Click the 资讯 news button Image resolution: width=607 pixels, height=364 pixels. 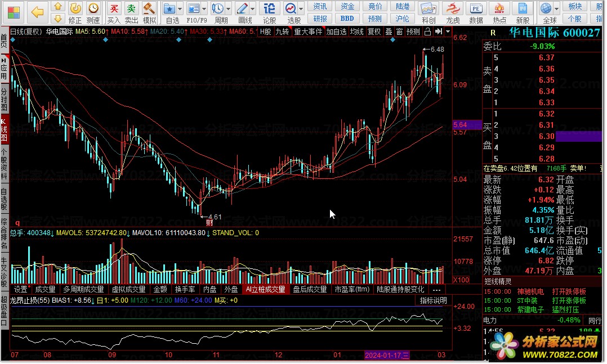(x=320, y=6)
